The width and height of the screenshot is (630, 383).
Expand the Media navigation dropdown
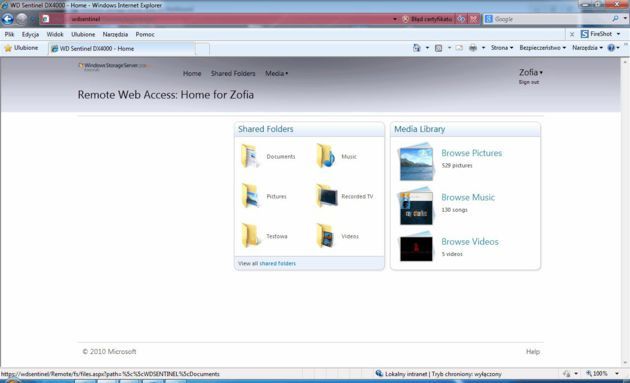pyautogui.click(x=276, y=73)
